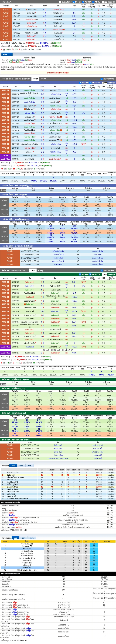Click head-to-head match dated 29/12/23
Viewport: 116px width, 644px height.
(58, 23)
